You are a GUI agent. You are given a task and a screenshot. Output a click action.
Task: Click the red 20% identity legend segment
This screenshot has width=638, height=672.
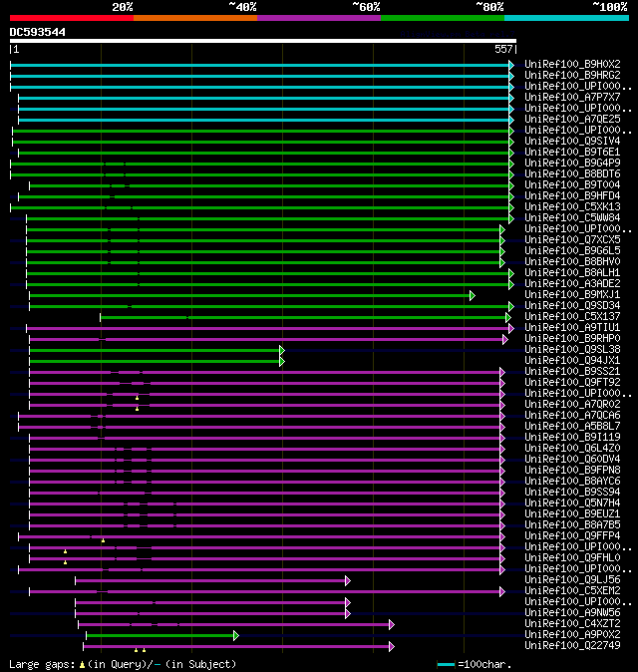[72, 18]
